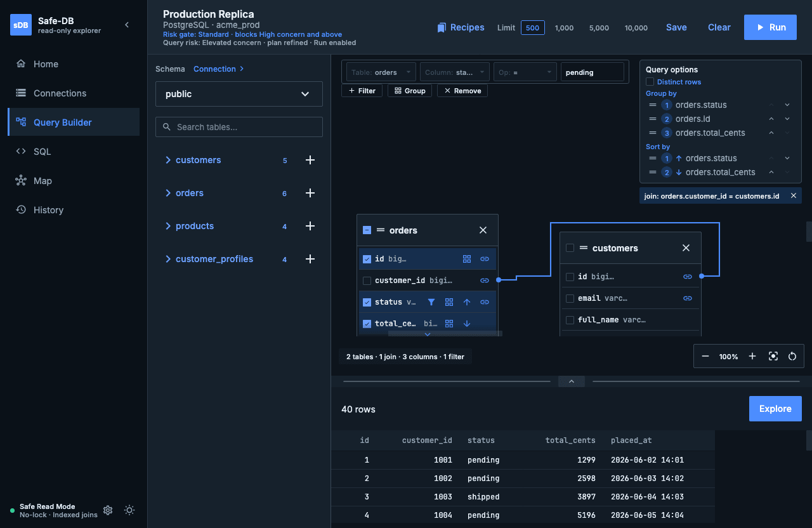Click the group grid icon on id column

click(467, 259)
